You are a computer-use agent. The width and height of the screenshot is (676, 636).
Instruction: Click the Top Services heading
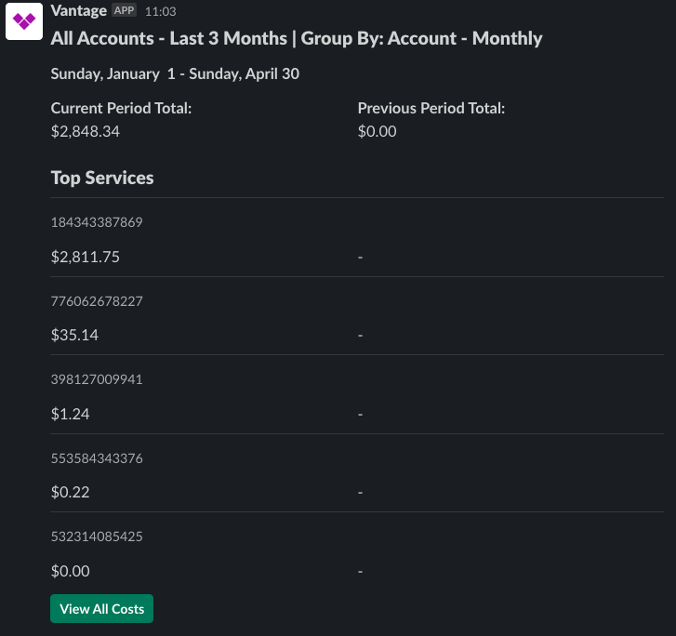pos(102,178)
